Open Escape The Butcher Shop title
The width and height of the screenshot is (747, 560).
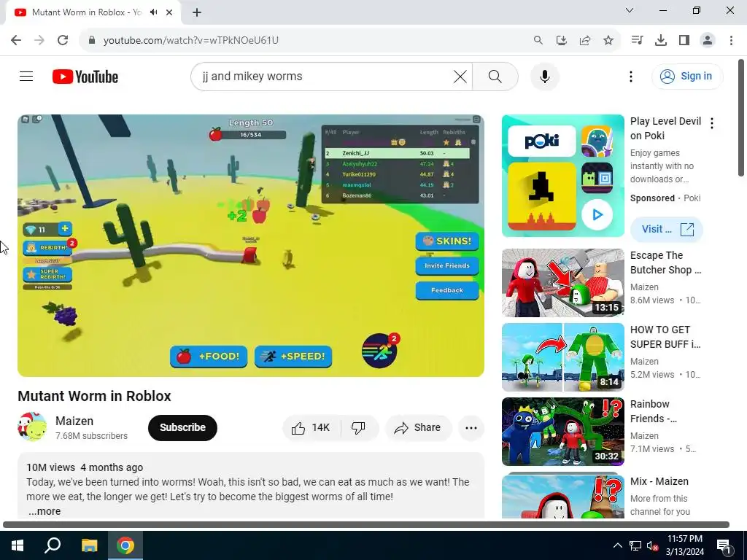pyautogui.click(x=665, y=262)
